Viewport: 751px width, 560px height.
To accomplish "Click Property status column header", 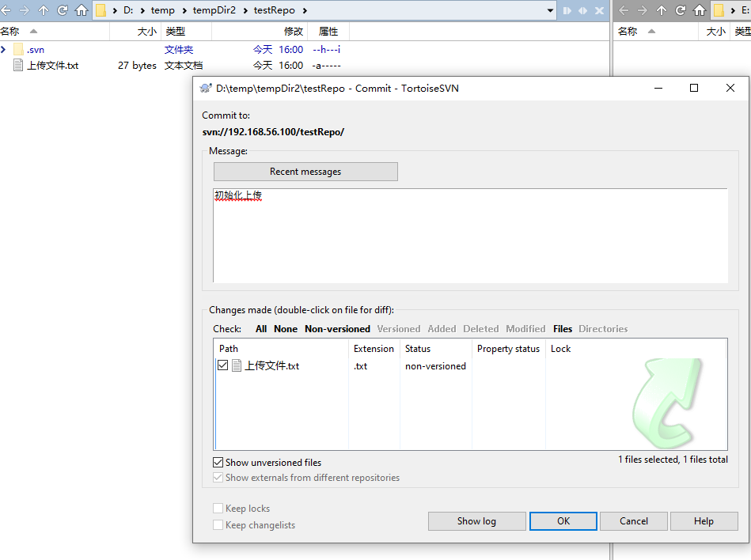I will (x=508, y=349).
